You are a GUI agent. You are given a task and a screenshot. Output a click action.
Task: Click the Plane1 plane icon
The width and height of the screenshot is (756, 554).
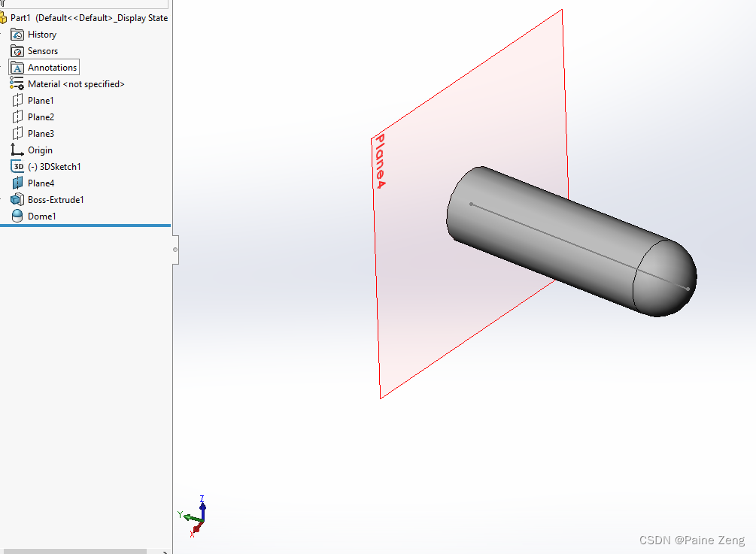click(x=17, y=100)
